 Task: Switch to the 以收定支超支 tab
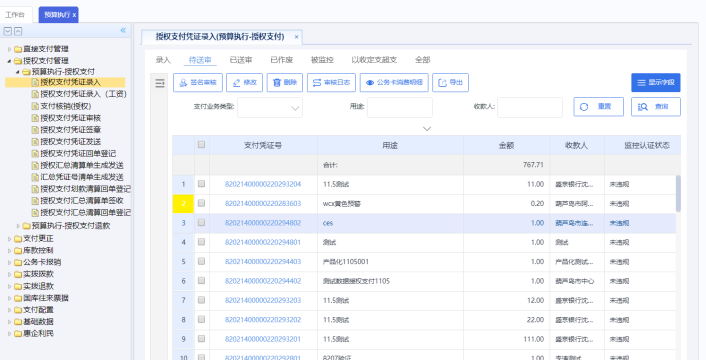pyautogui.click(x=374, y=60)
